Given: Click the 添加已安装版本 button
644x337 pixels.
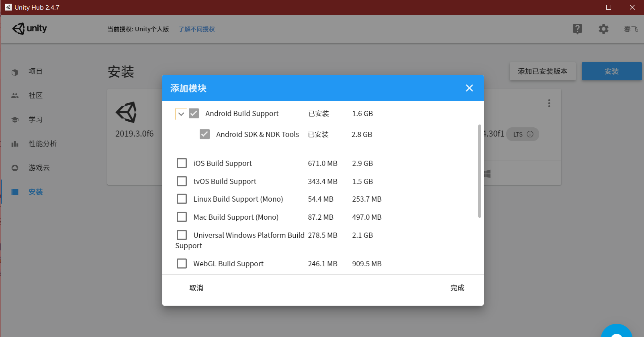Looking at the screenshot, I should pyautogui.click(x=542, y=71).
